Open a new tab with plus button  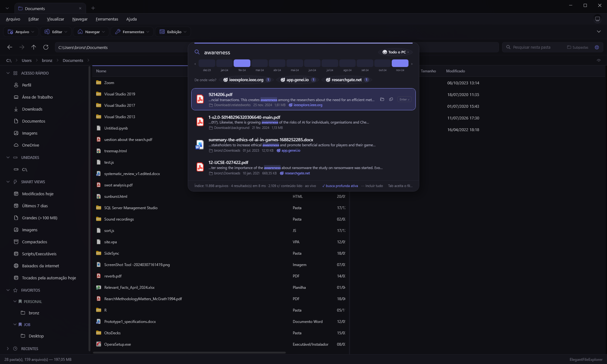[x=93, y=8]
